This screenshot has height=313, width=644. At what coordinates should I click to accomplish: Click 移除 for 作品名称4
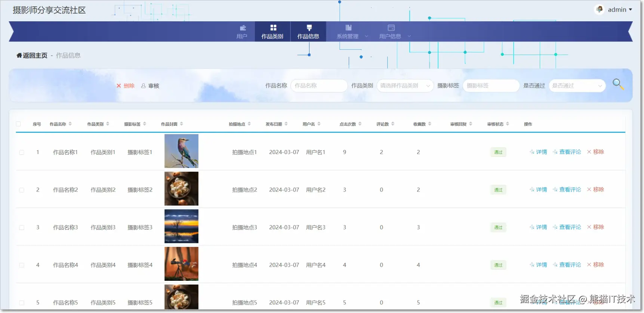coord(595,265)
